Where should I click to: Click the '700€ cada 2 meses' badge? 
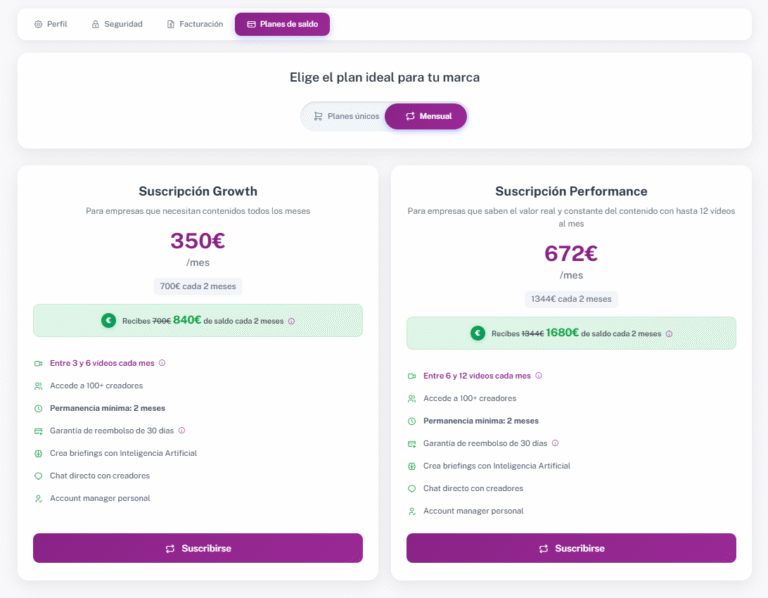tap(198, 287)
